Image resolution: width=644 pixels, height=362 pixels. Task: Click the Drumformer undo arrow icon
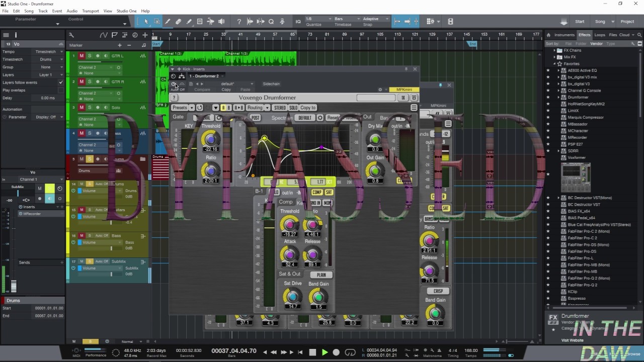(x=200, y=108)
